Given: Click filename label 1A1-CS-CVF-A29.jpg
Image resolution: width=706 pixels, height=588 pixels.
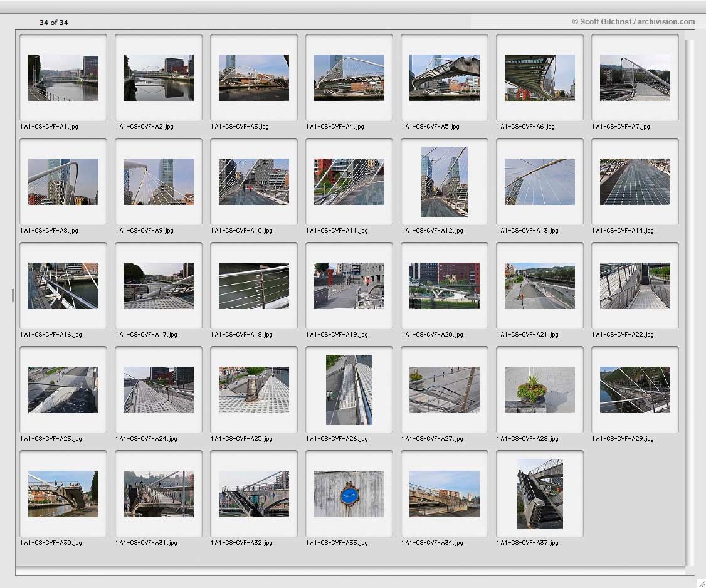Looking at the screenshot, I should click(x=623, y=439).
